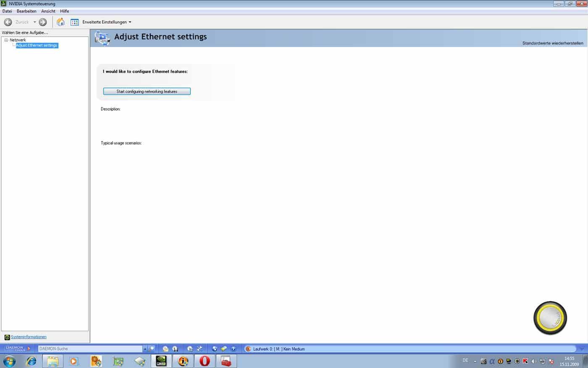Click the DAEMON search magnifier icon
The height and width of the screenshot is (368, 588).
[x=152, y=349]
